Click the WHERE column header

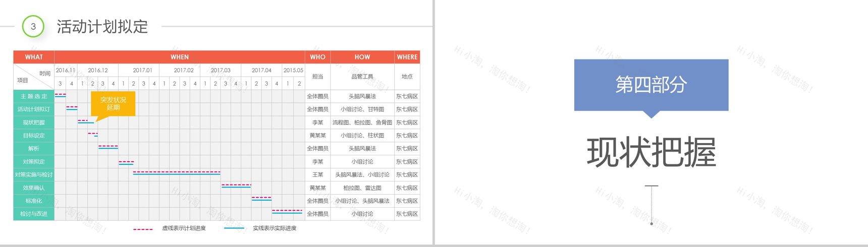[407, 57]
